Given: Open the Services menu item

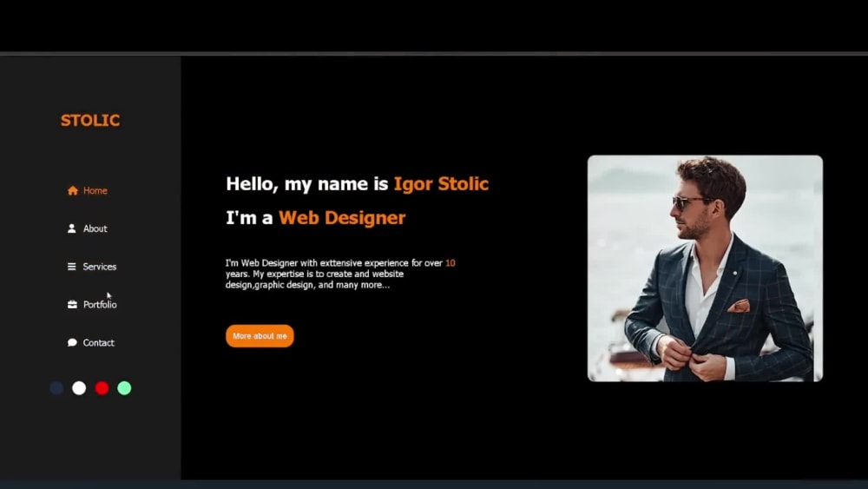Looking at the screenshot, I should click(100, 267).
